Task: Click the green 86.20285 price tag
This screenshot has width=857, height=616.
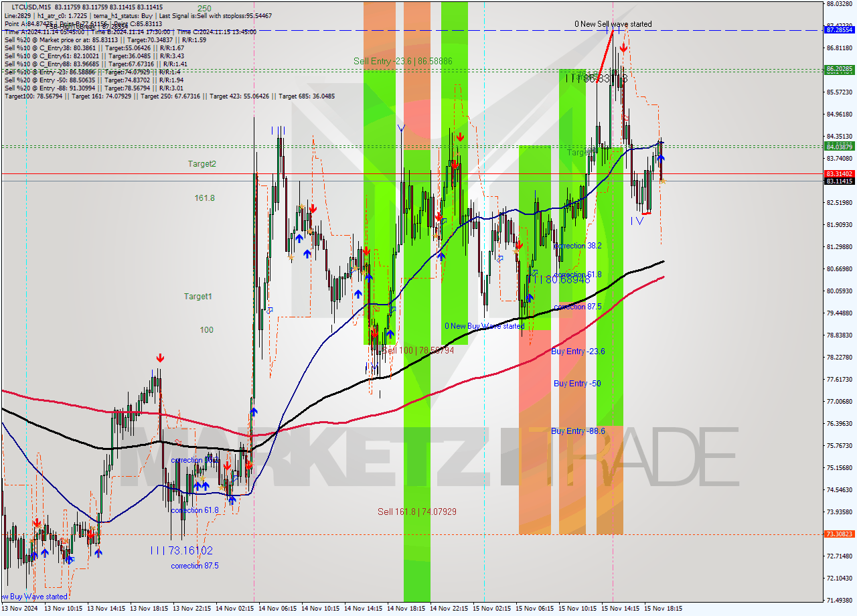Action: tap(840, 68)
